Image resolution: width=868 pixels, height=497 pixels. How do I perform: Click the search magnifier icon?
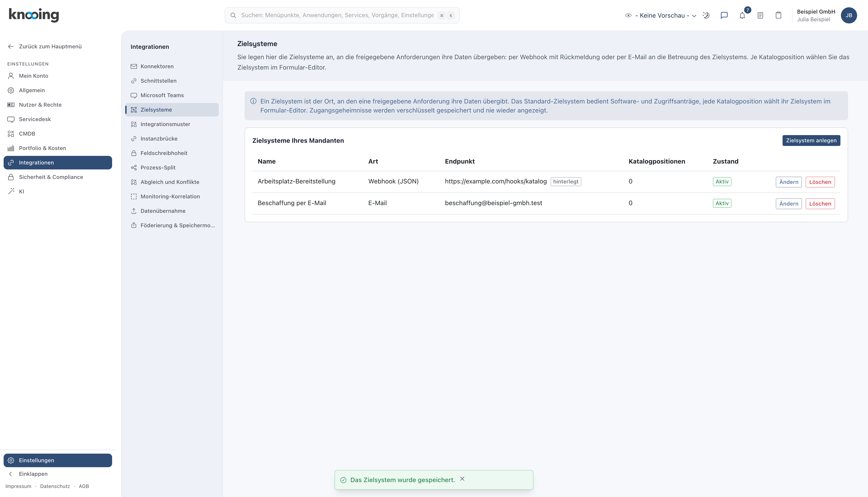click(x=233, y=15)
